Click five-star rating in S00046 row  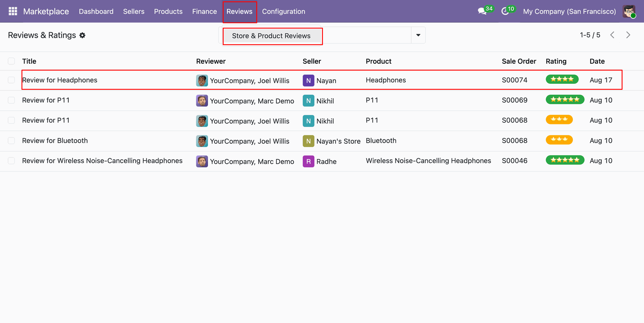click(565, 160)
